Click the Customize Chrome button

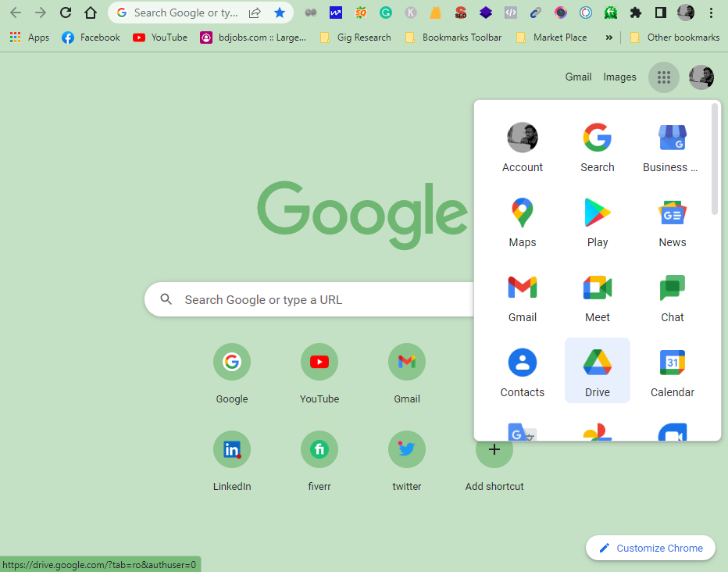651,548
